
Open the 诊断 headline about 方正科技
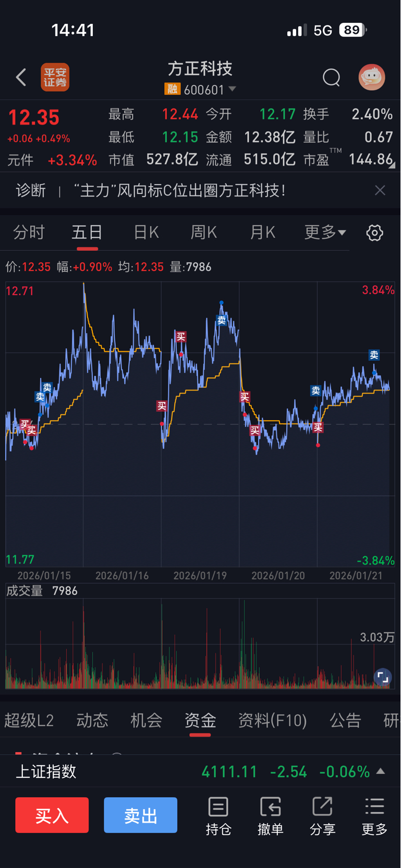tap(180, 190)
